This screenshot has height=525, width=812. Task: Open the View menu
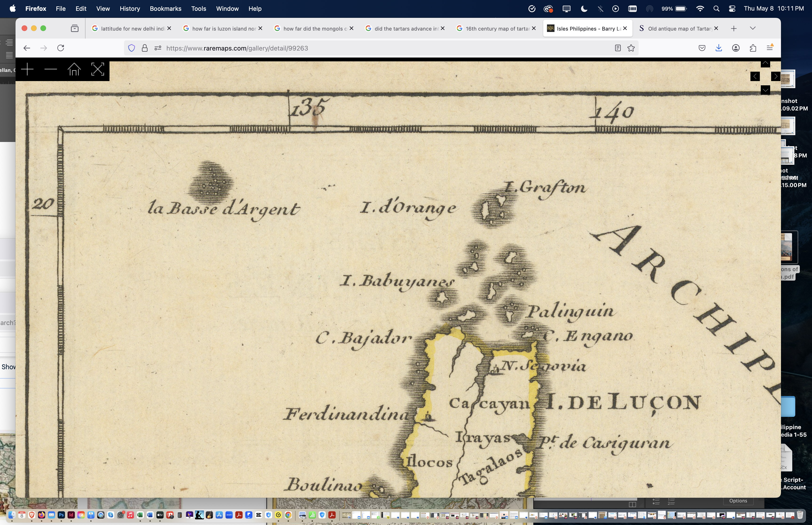103,8
